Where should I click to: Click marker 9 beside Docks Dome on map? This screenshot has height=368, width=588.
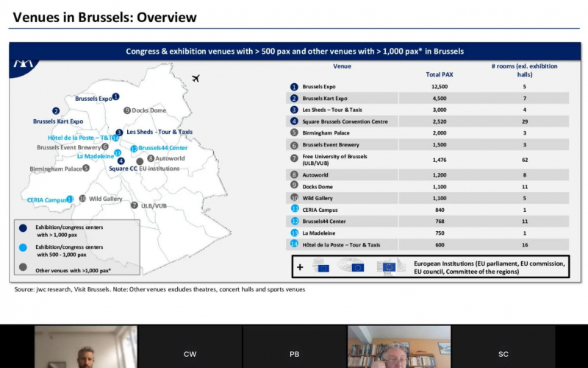[x=127, y=110]
